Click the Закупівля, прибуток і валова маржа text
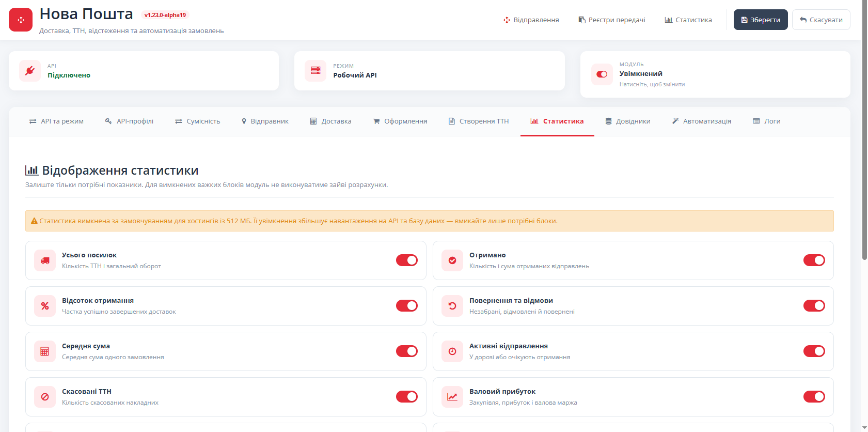 523,403
